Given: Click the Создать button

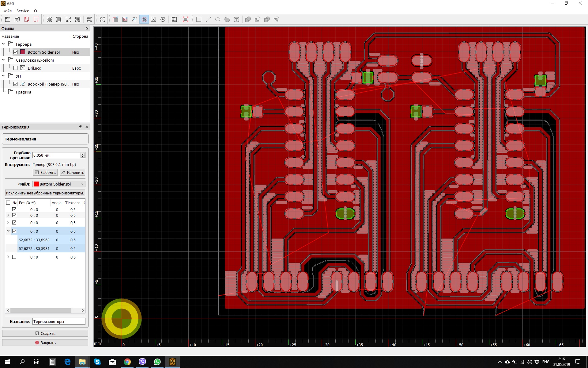Looking at the screenshot, I should [45, 333].
